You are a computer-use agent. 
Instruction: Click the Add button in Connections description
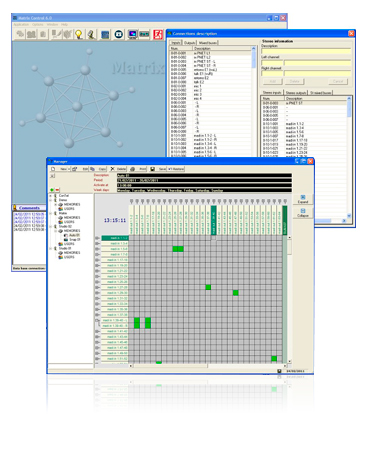tap(272, 81)
